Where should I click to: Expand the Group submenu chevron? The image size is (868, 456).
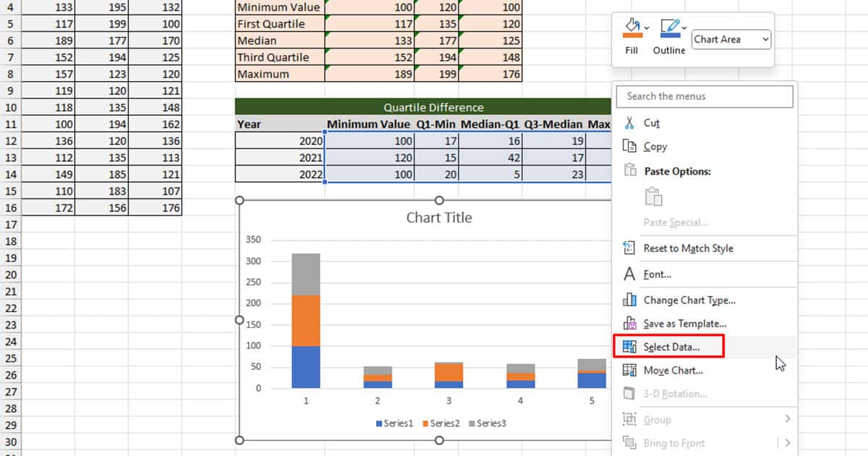pyautogui.click(x=788, y=419)
